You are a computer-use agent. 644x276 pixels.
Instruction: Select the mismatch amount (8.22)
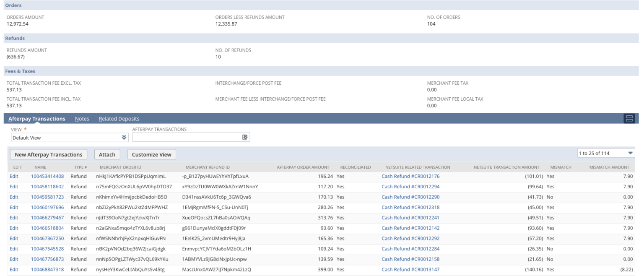[x=626, y=269]
